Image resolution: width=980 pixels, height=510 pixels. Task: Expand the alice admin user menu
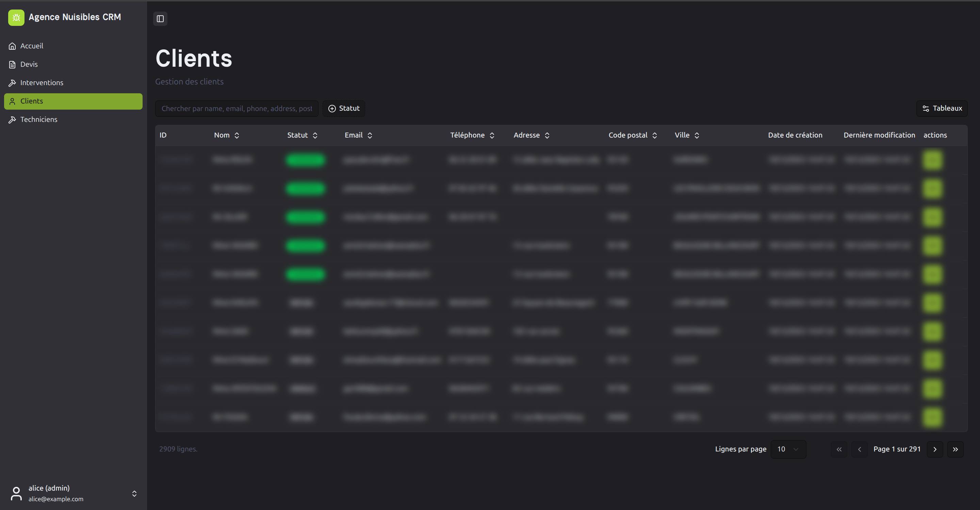(x=134, y=493)
